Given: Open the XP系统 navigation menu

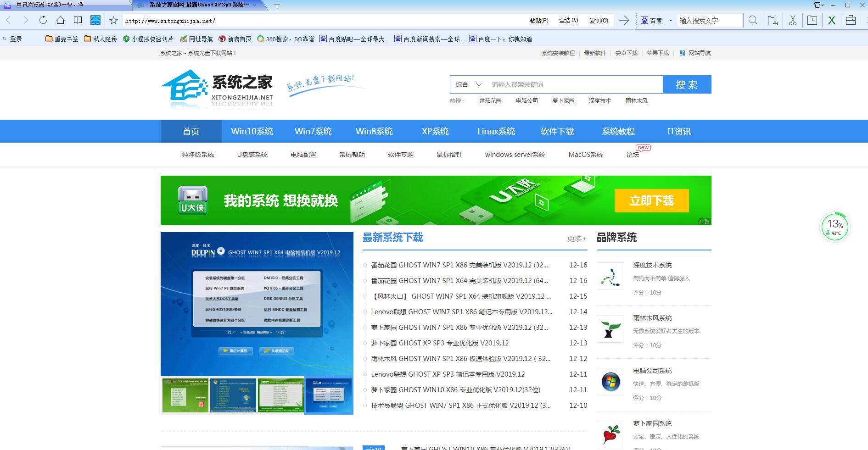Looking at the screenshot, I should click(435, 131).
